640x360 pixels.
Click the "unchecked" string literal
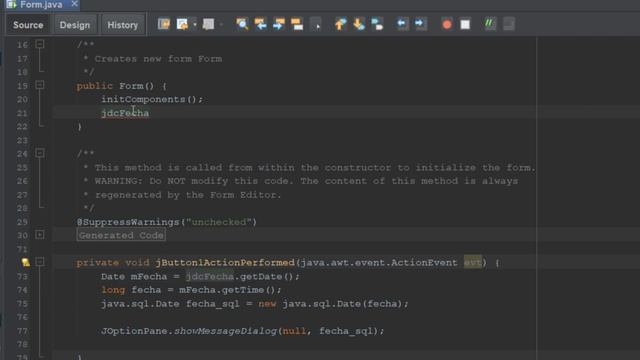point(219,222)
